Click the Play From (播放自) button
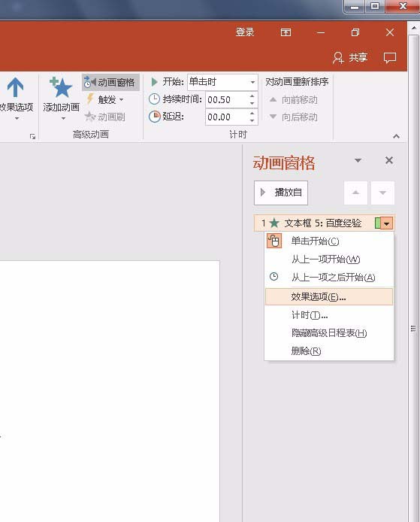 pyautogui.click(x=281, y=193)
